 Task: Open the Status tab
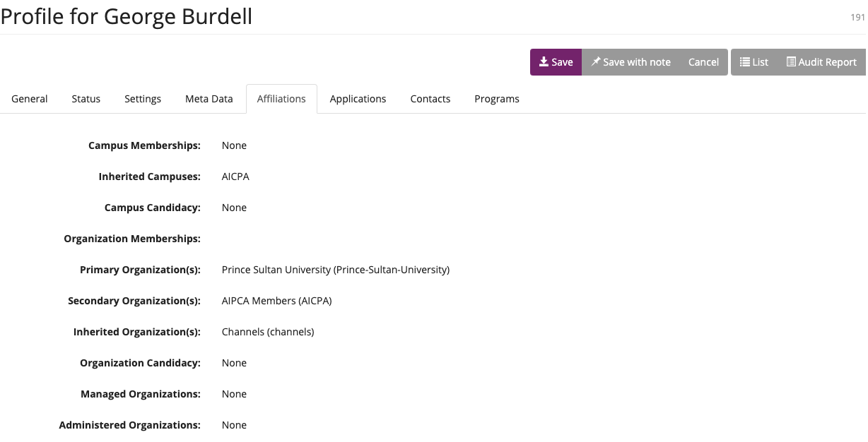click(86, 99)
